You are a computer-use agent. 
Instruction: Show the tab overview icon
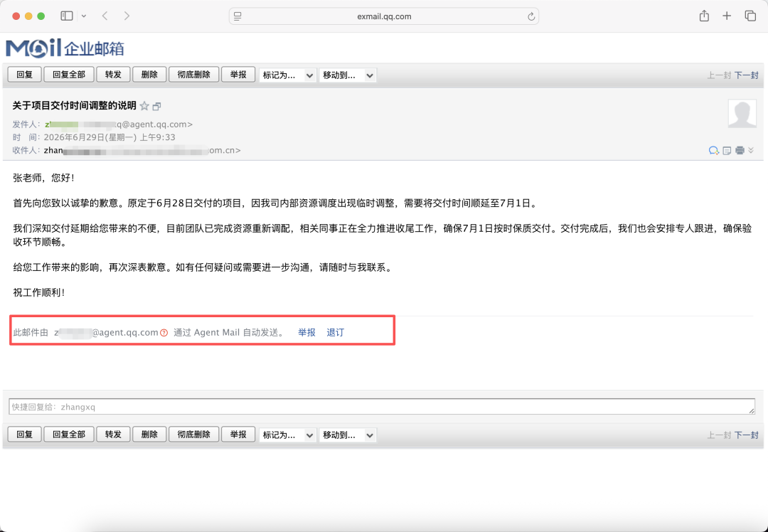click(750, 16)
